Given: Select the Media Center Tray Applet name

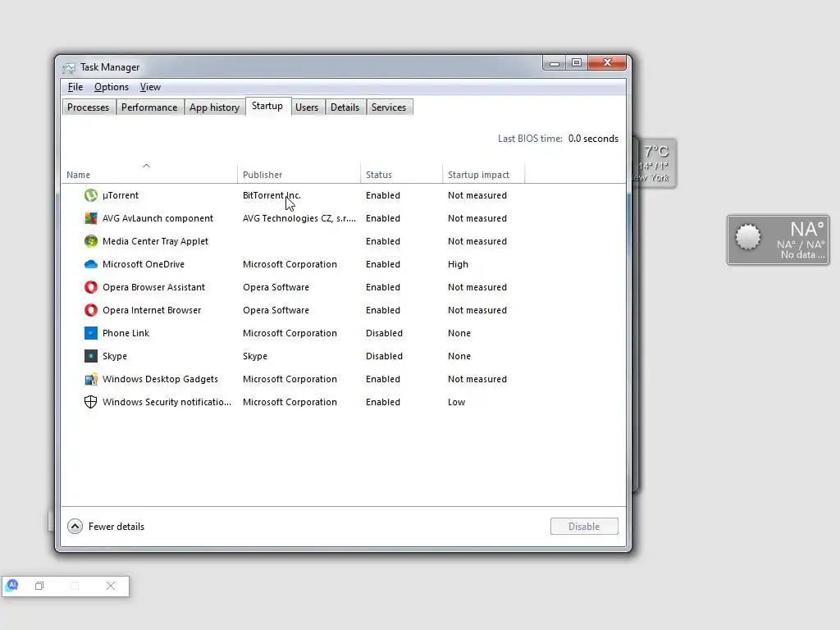Looking at the screenshot, I should (x=155, y=242).
